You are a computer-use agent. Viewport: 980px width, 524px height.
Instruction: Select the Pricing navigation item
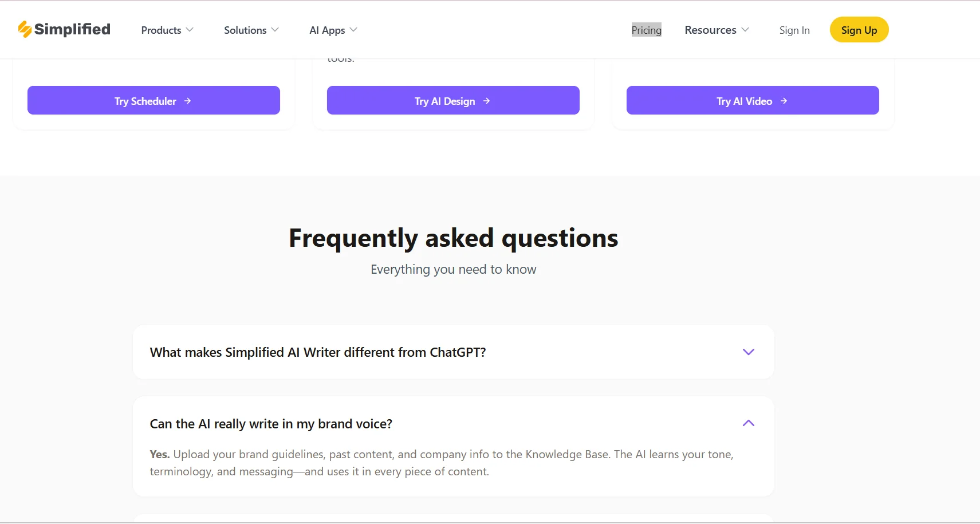pyautogui.click(x=646, y=30)
